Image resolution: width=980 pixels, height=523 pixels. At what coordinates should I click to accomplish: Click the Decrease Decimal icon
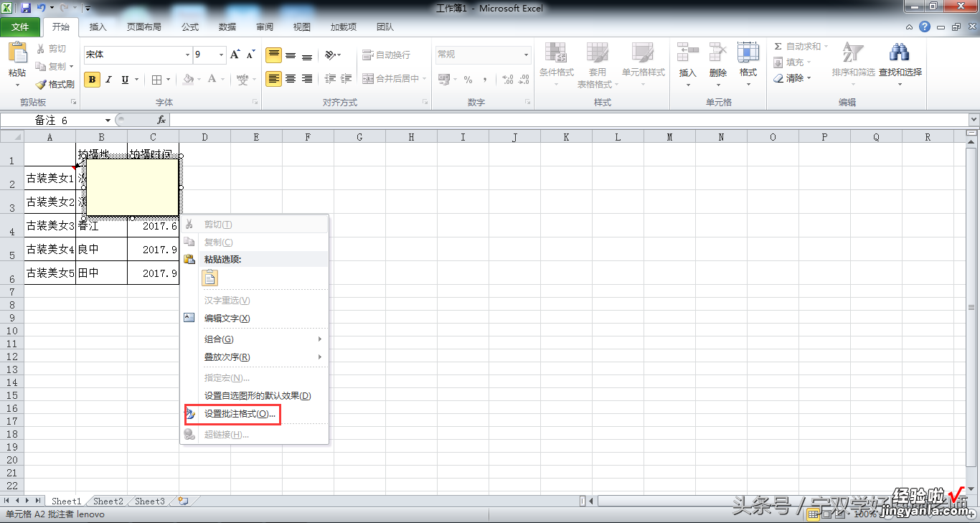click(x=524, y=80)
